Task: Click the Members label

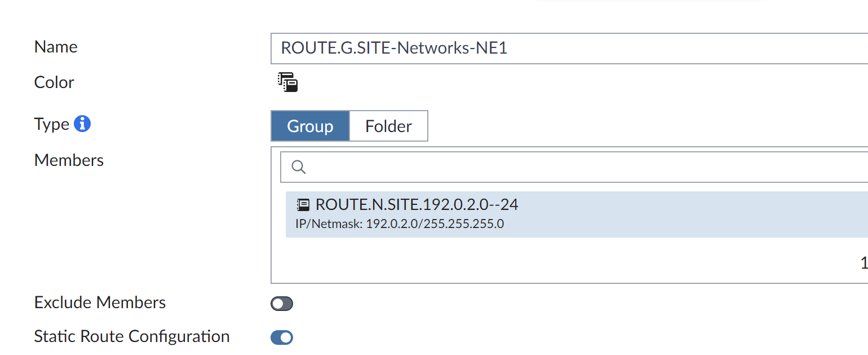Action: pyautogui.click(x=69, y=160)
